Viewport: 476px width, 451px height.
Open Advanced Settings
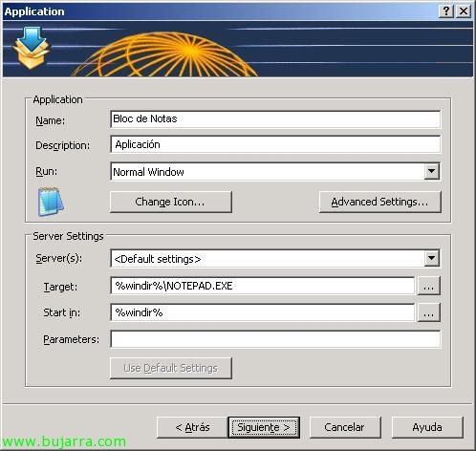[x=380, y=202]
